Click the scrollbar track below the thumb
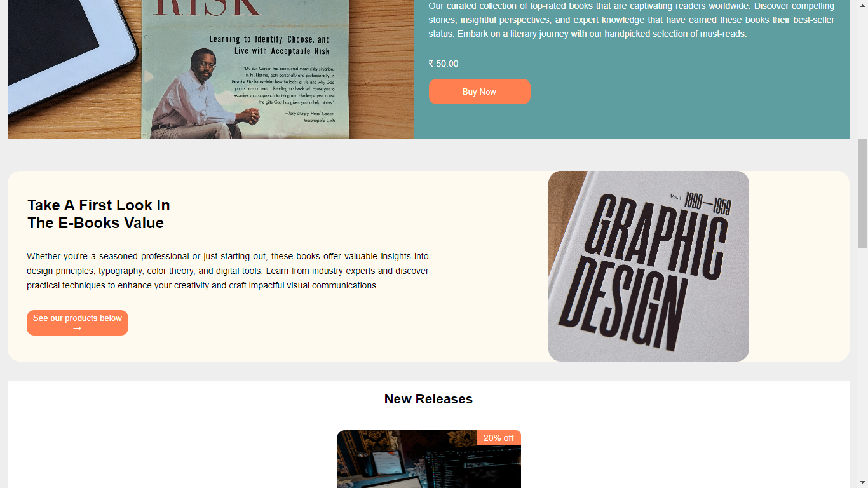 pyautogui.click(x=862, y=362)
